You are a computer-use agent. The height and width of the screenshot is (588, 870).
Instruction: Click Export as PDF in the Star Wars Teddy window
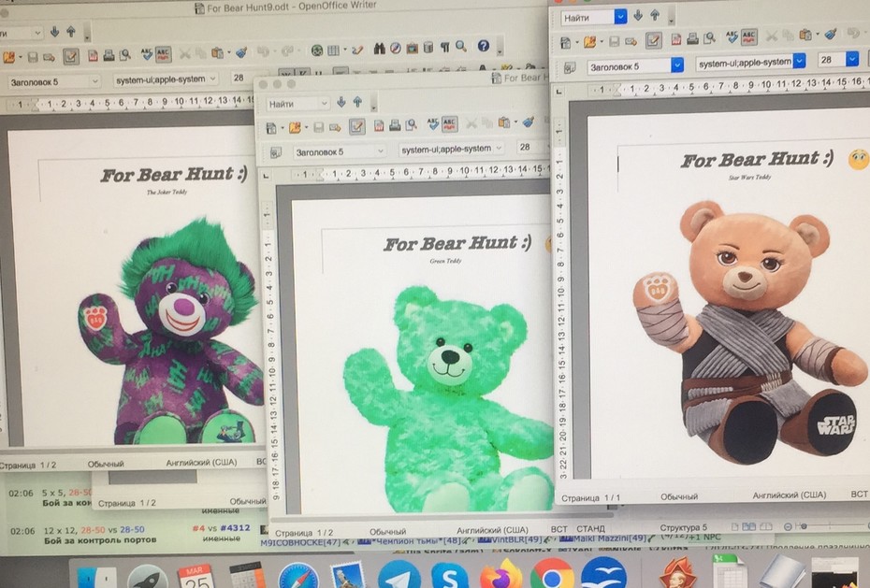676,38
